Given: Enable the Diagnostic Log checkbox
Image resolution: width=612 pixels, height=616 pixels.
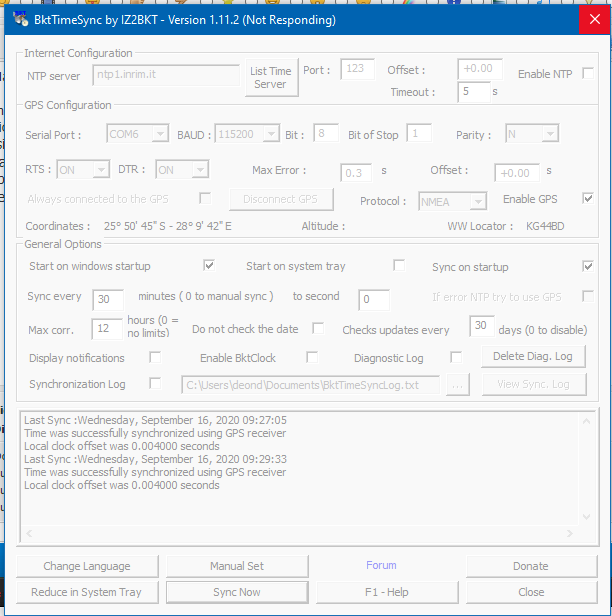Looking at the screenshot, I should [456, 358].
